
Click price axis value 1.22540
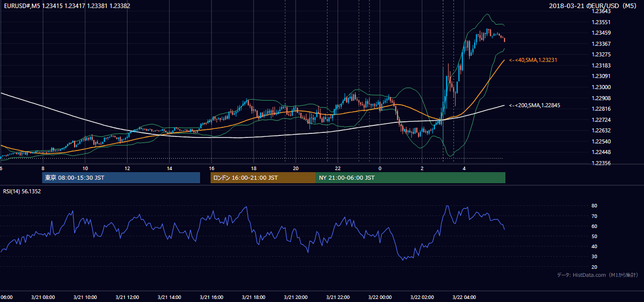tap(601, 141)
